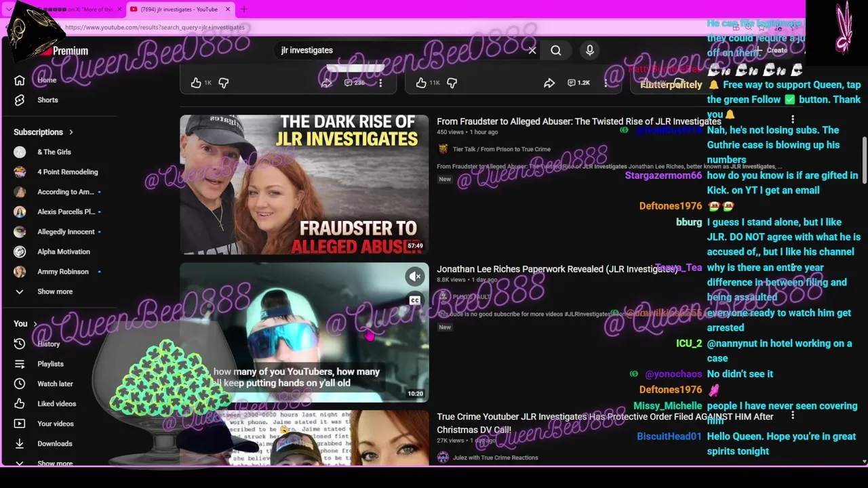The width and height of the screenshot is (868, 488).
Task: Open the 10:20 video preview thumbnail
Action: coord(304,332)
